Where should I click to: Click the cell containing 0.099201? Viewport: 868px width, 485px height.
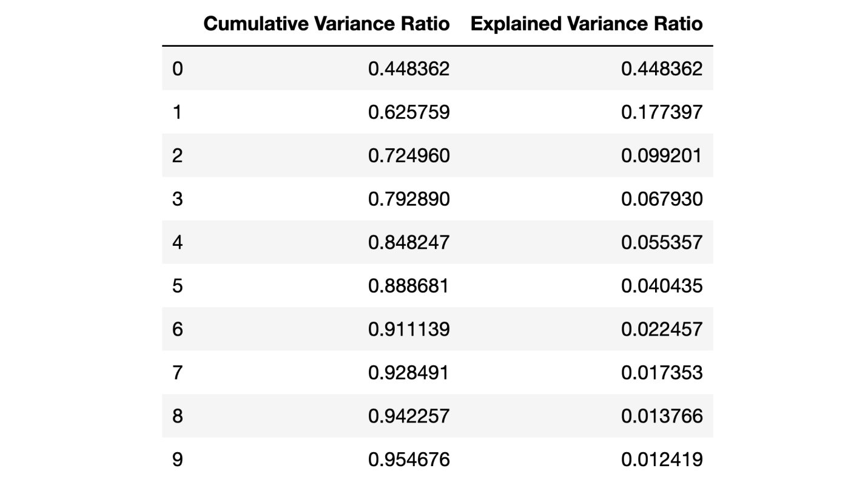[662, 156]
